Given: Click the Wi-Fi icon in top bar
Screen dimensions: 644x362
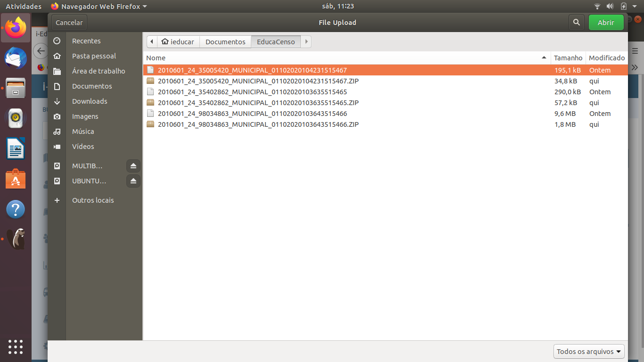Looking at the screenshot, I should [x=597, y=6].
